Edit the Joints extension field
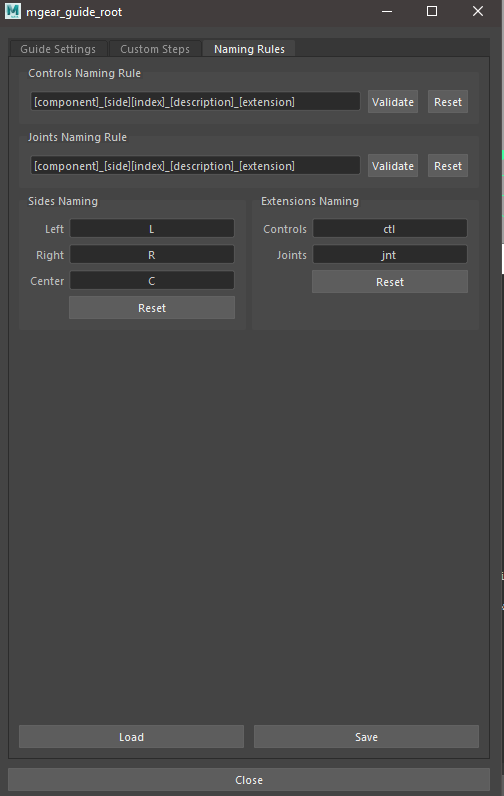Image resolution: width=504 pixels, height=796 pixels. pyautogui.click(x=390, y=255)
